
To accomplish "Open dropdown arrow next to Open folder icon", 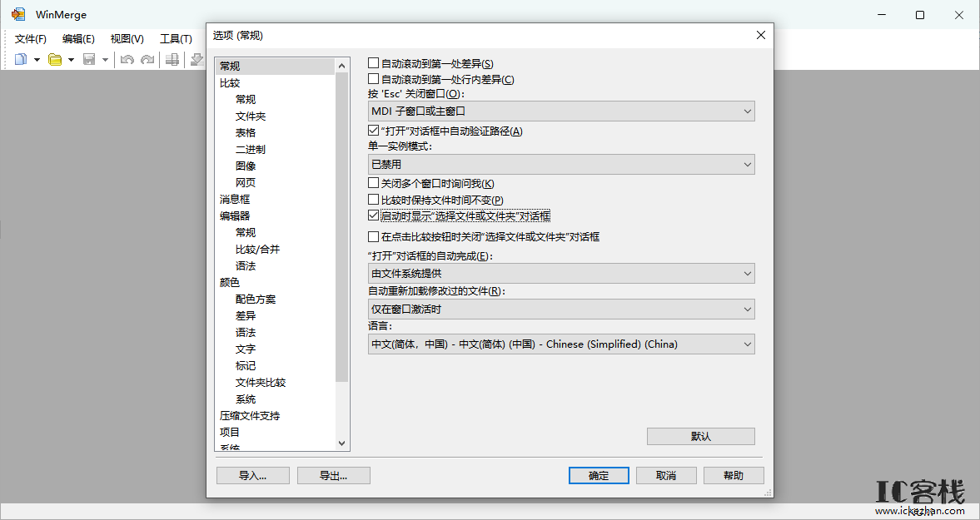I will (72, 60).
